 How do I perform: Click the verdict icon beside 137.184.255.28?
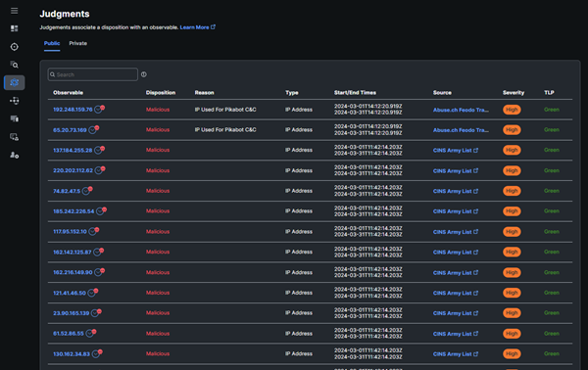pos(99,150)
